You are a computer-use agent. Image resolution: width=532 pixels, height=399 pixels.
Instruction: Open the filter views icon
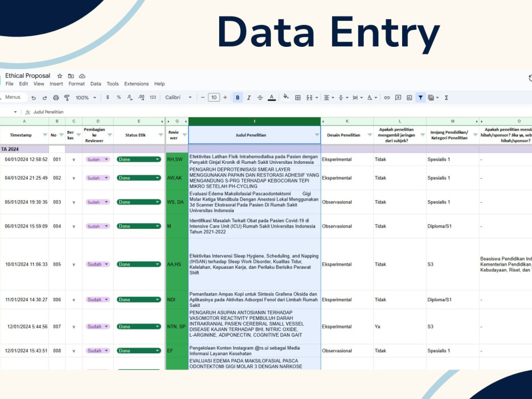431,98
